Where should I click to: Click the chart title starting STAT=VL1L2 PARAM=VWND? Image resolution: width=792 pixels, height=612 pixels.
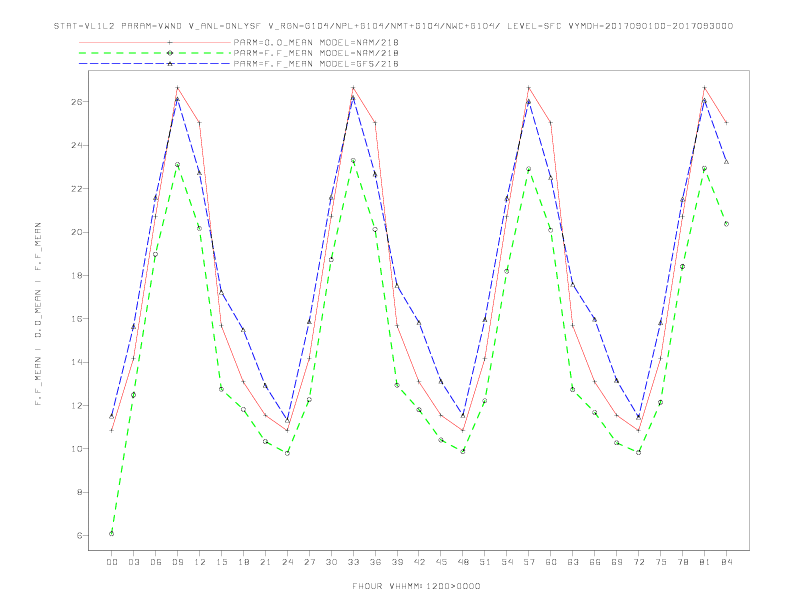tap(393, 26)
